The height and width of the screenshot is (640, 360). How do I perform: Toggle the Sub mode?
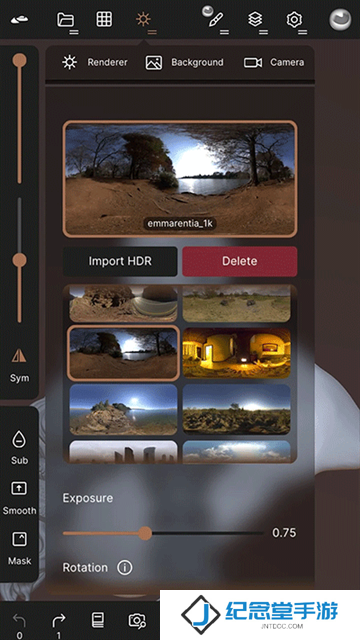[19, 448]
